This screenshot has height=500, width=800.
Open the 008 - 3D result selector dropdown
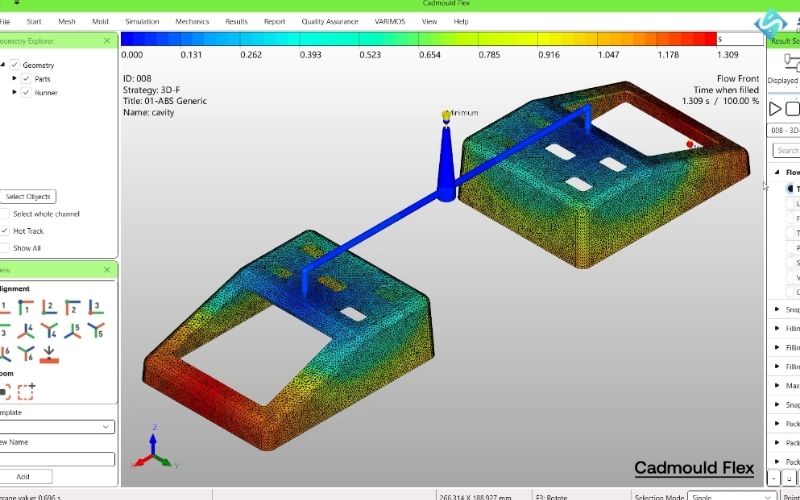[x=784, y=130]
